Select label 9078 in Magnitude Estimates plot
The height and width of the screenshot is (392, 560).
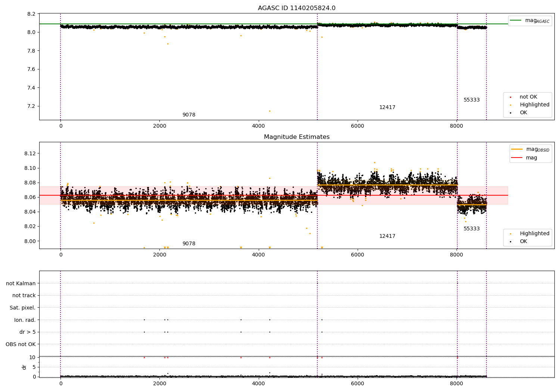point(189,244)
